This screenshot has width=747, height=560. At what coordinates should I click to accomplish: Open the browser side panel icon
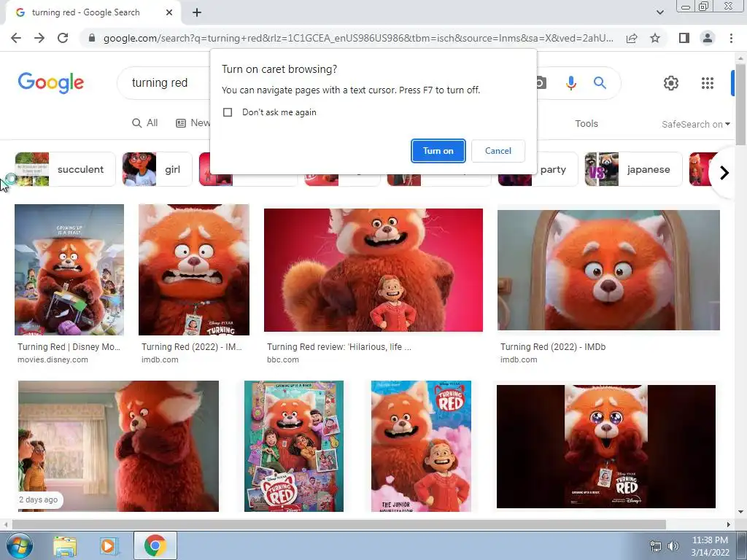point(684,38)
